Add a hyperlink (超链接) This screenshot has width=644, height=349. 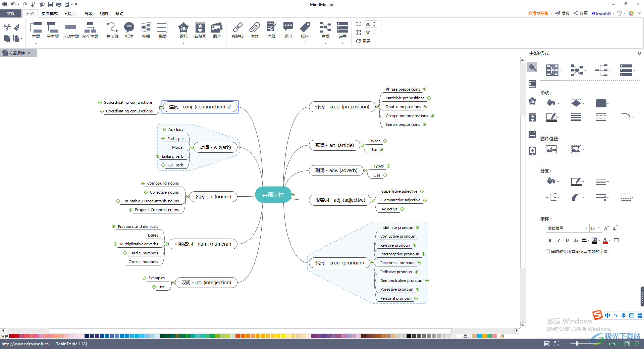[238, 30]
